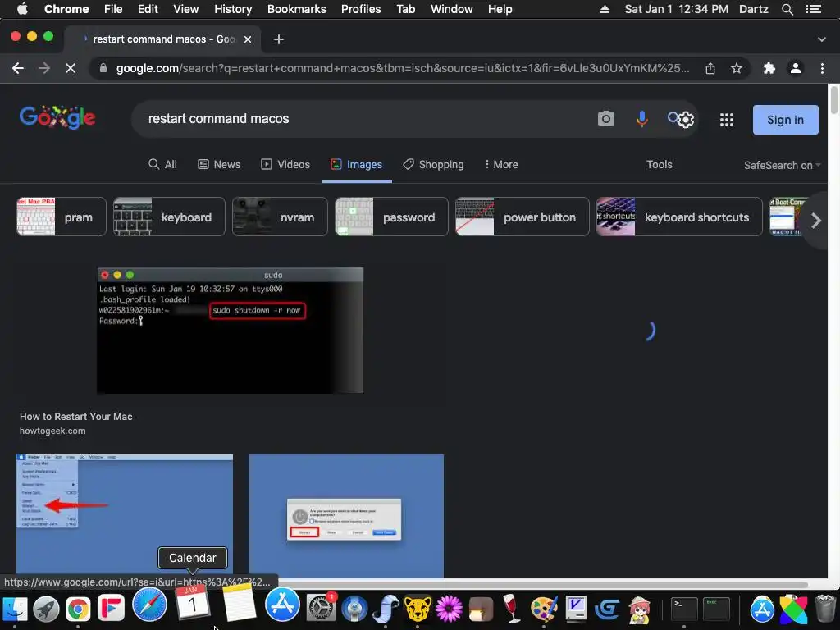The height and width of the screenshot is (630, 840).
Task: Filter by nvram suggestion chip
Action: pyautogui.click(x=280, y=217)
